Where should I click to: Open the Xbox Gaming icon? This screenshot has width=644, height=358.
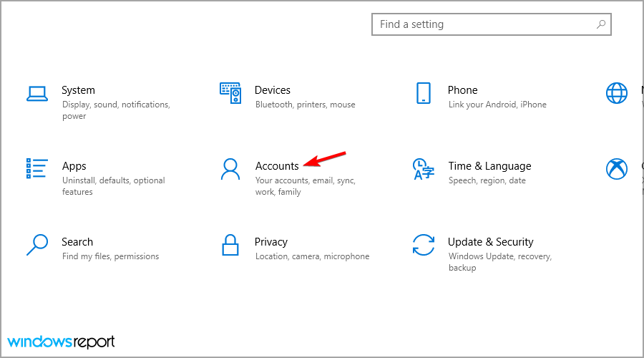click(616, 169)
